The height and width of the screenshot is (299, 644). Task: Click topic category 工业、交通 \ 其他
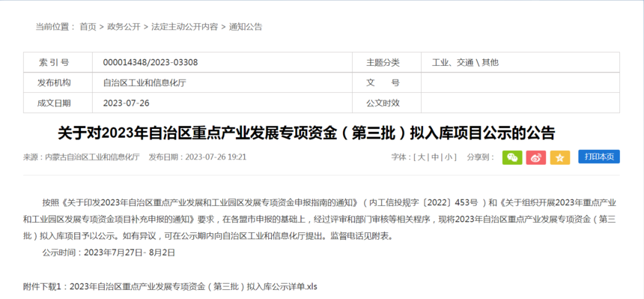click(x=465, y=62)
